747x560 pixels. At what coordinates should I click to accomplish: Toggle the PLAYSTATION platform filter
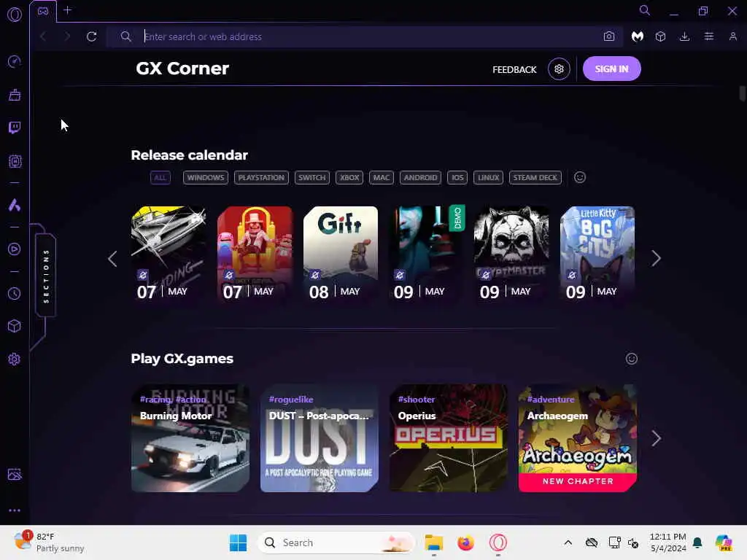[261, 178]
